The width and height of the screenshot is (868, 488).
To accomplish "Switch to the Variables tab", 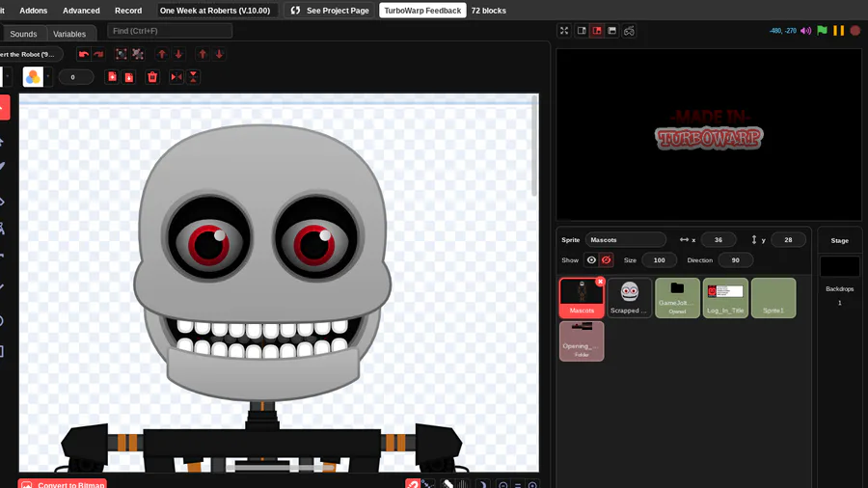I will click(69, 34).
